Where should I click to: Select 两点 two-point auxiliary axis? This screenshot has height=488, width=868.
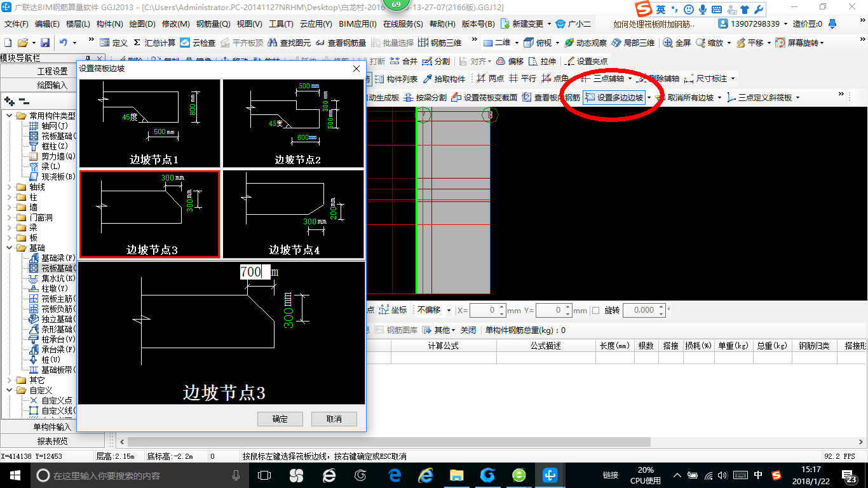[490, 79]
